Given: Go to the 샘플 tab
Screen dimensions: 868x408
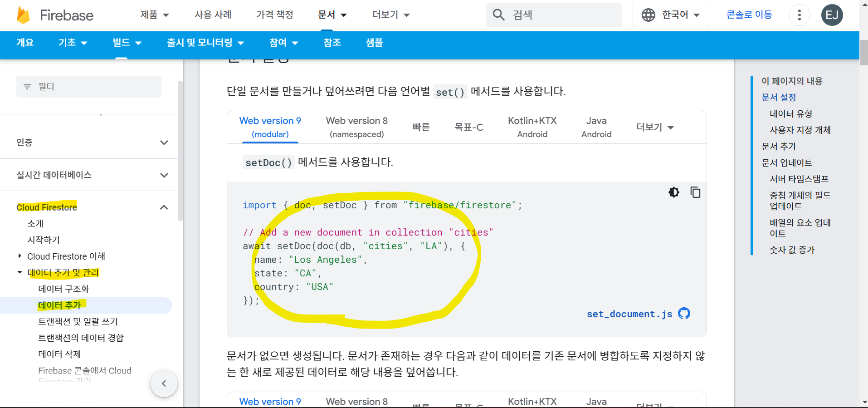Looking at the screenshot, I should click(x=375, y=43).
